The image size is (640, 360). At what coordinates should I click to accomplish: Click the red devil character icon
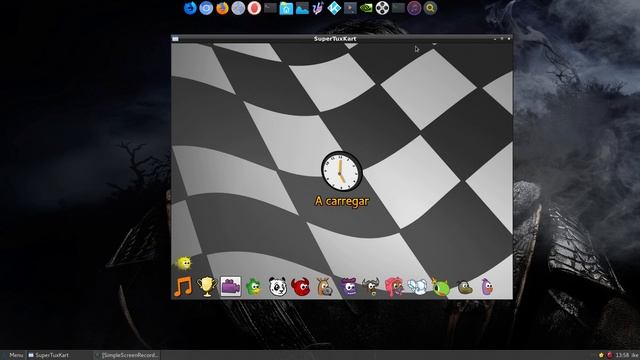[301, 287]
